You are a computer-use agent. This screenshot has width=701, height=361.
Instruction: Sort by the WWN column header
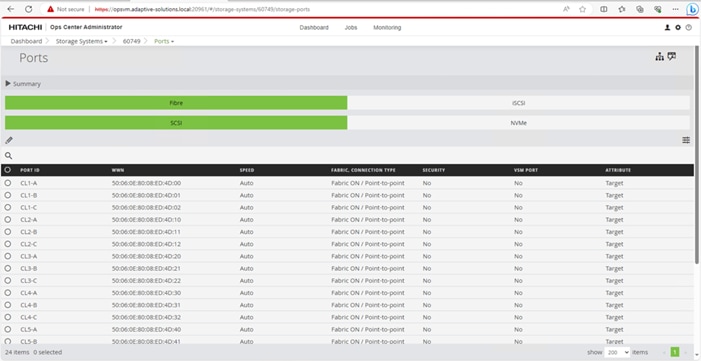pyautogui.click(x=118, y=170)
